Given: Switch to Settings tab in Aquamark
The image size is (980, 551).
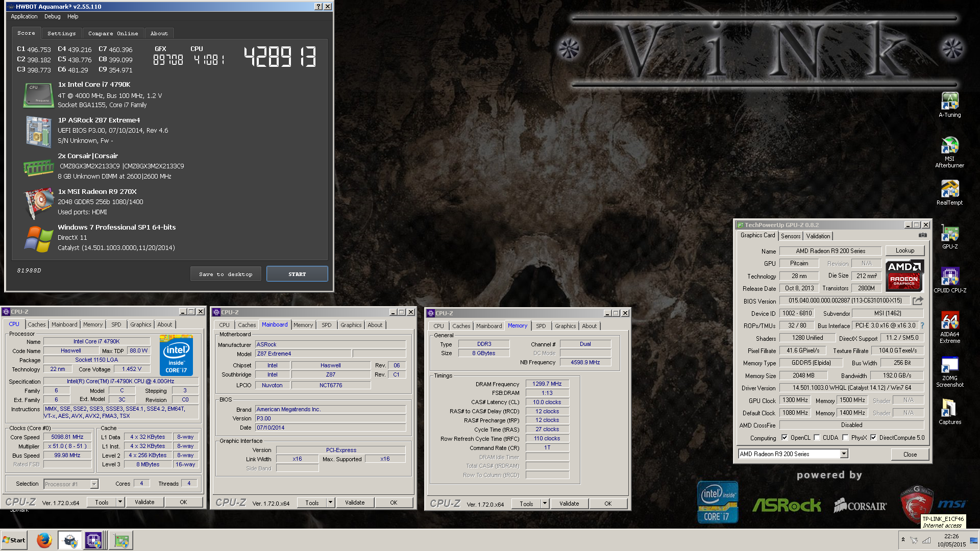Looking at the screenshot, I should (x=61, y=33).
